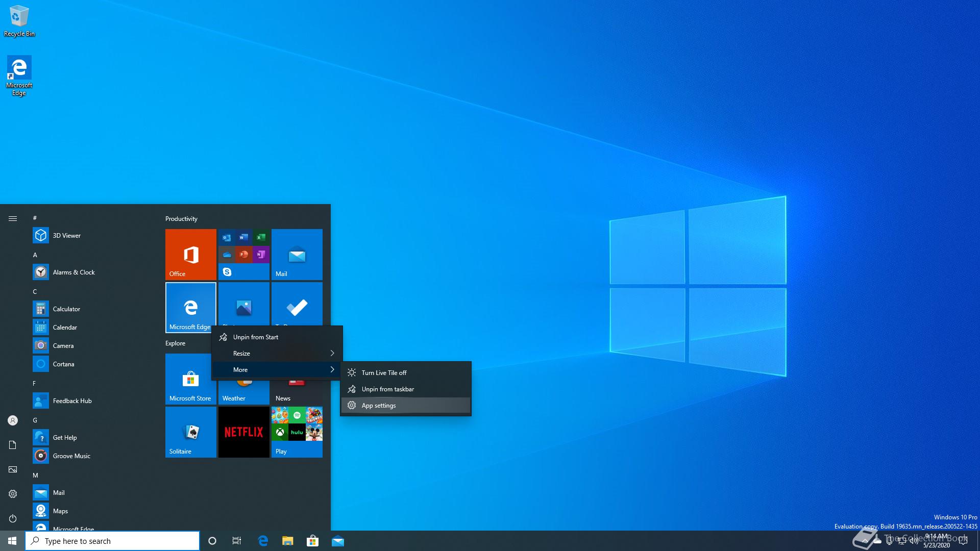The height and width of the screenshot is (551, 980).
Task: Open the Skype icon in Office folder tile
Action: click(227, 272)
